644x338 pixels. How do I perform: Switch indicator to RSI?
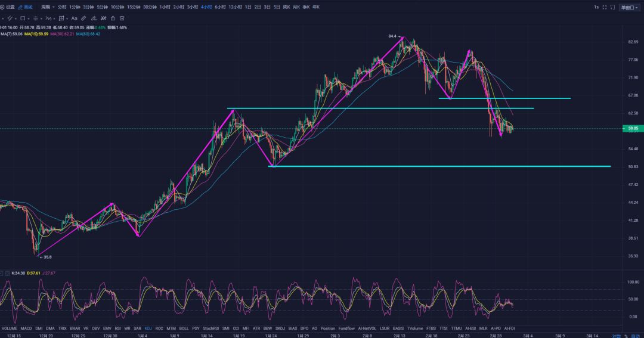[118, 328]
